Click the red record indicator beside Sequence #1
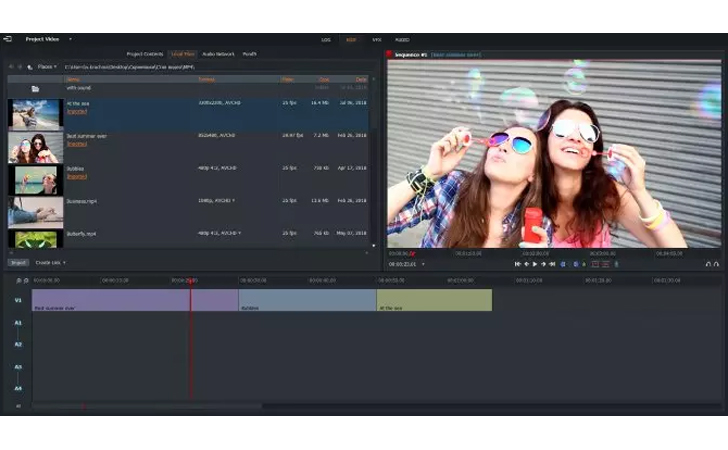The width and height of the screenshot is (728, 450). [x=389, y=54]
